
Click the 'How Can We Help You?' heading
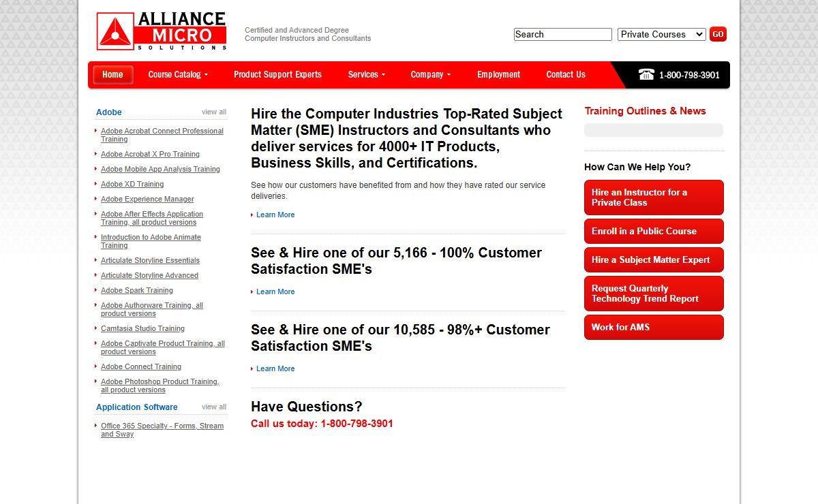[x=637, y=167]
